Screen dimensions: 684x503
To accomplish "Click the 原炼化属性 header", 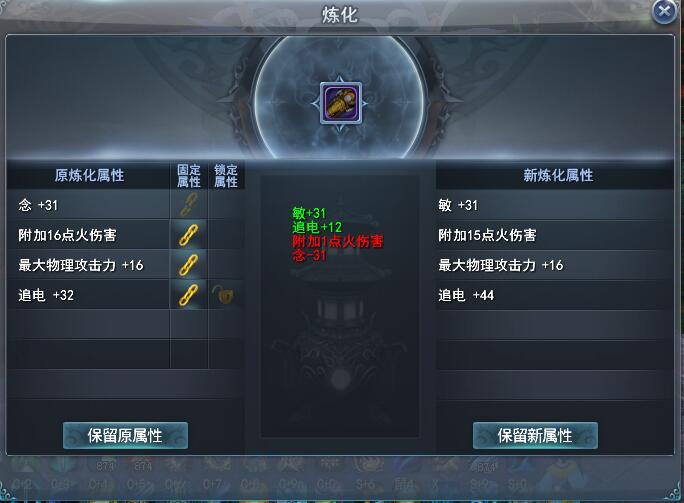I will pyautogui.click(x=89, y=175).
